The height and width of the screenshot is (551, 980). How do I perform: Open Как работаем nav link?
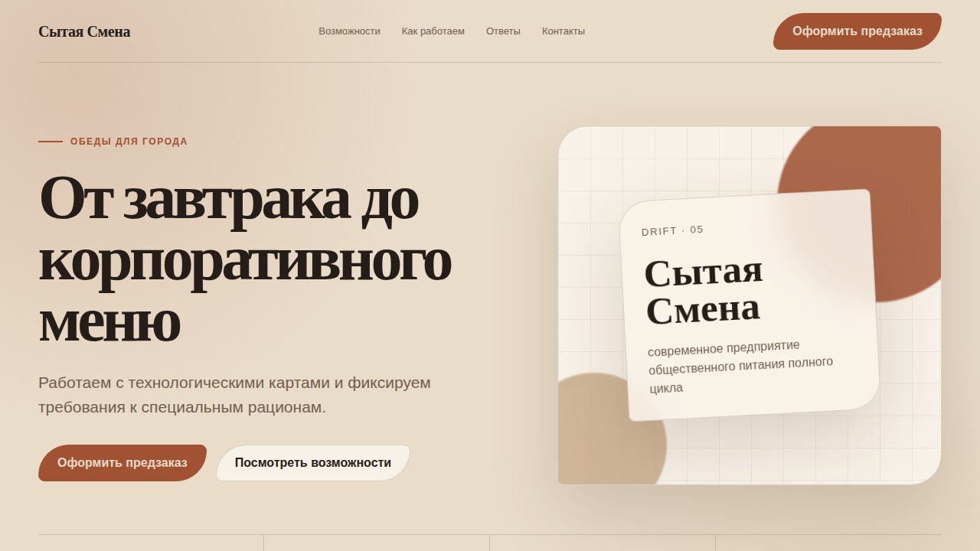[x=433, y=31]
